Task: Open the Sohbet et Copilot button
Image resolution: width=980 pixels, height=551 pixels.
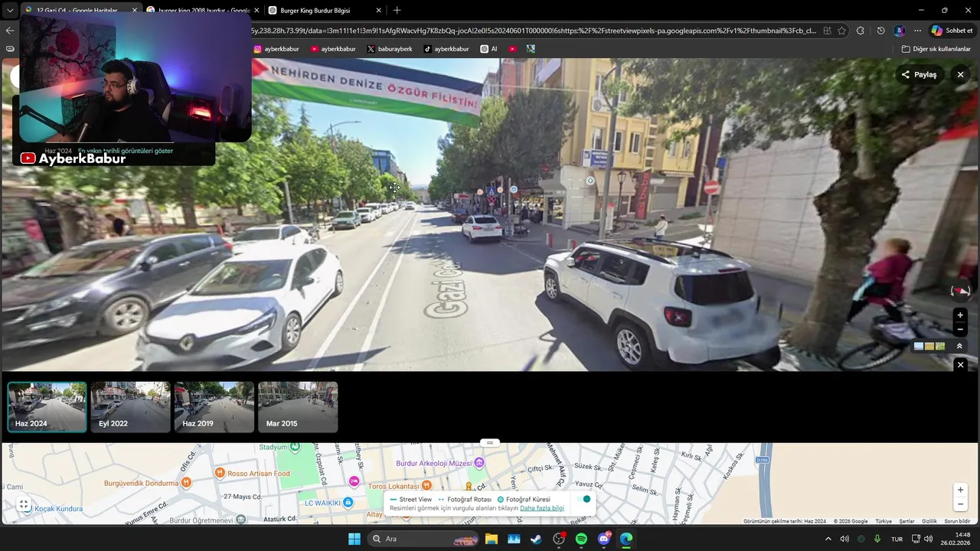Action: 952,31
